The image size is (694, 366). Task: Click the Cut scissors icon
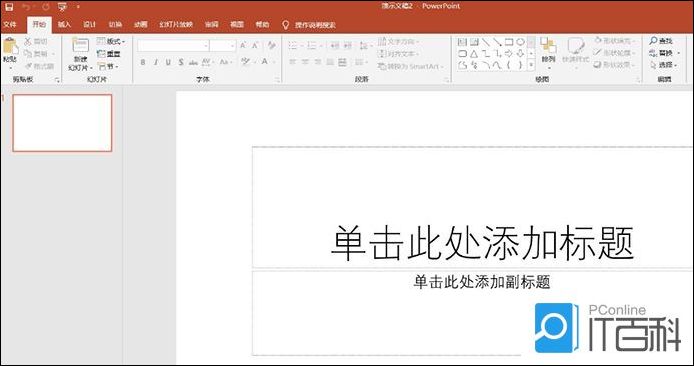point(28,41)
